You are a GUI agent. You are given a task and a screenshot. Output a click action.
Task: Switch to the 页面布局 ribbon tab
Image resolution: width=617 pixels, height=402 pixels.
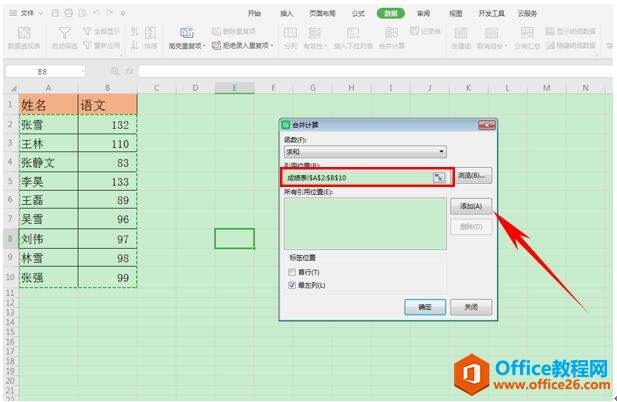click(x=322, y=13)
